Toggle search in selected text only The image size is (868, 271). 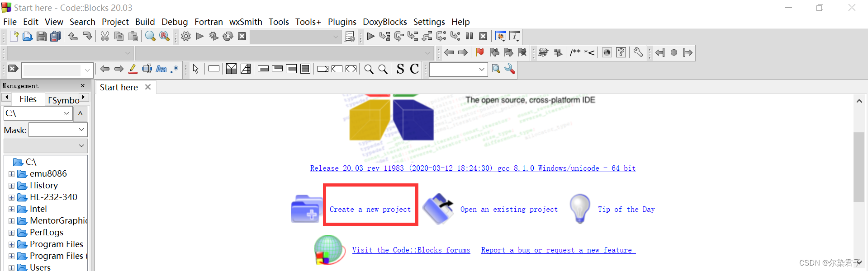[x=147, y=69]
